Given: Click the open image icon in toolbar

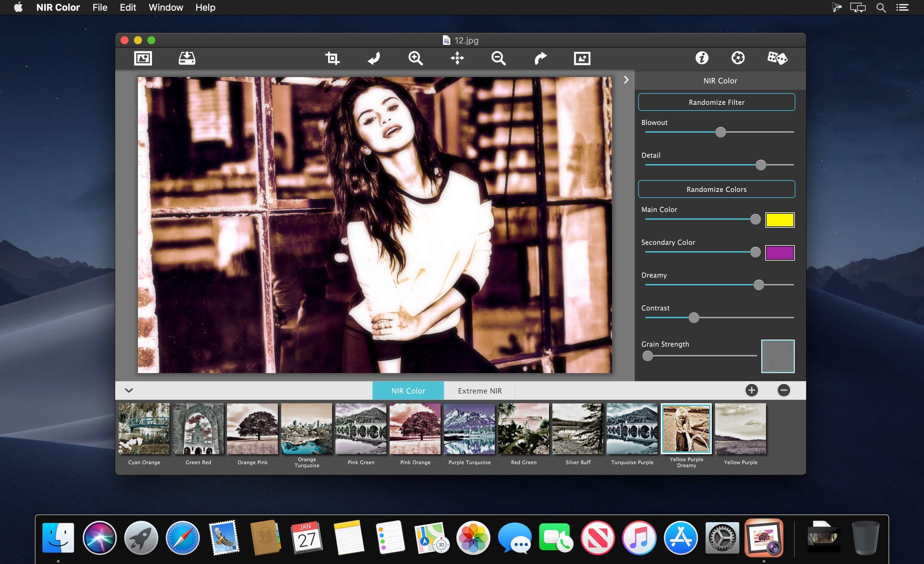Looking at the screenshot, I should [143, 58].
